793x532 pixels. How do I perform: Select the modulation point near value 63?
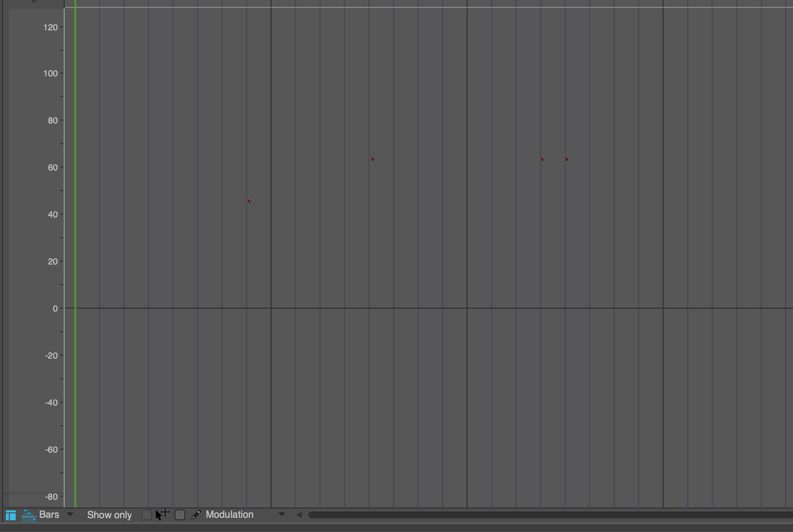click(x=372, y=159)
